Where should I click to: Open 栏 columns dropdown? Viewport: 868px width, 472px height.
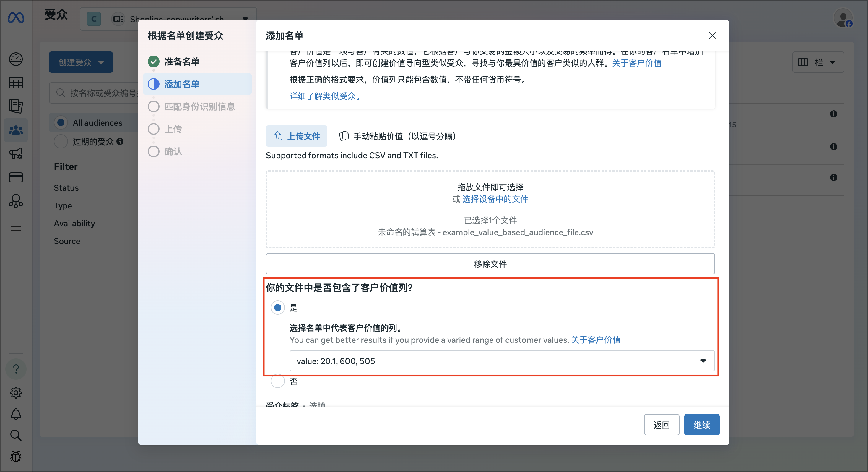click(x=818, y=62)
